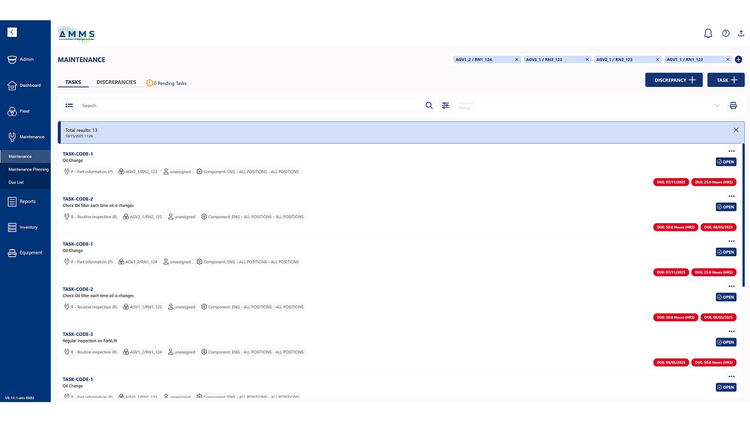
Task: Toggle the list view icon
Action: click(69, 105)
